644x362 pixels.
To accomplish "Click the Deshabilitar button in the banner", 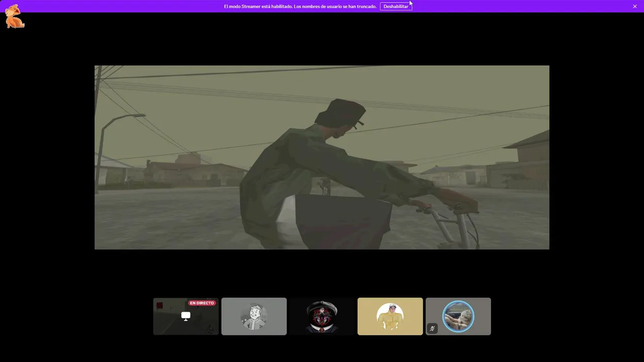I will [x=396, y=7].
